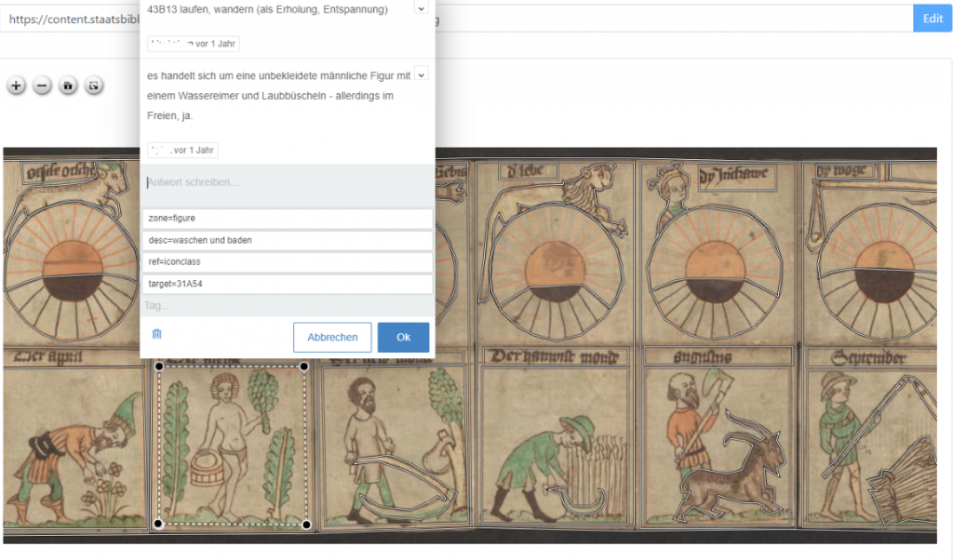Grab top-right handle of selection box
The image size is (953, 560).
[x=304, y=367]
